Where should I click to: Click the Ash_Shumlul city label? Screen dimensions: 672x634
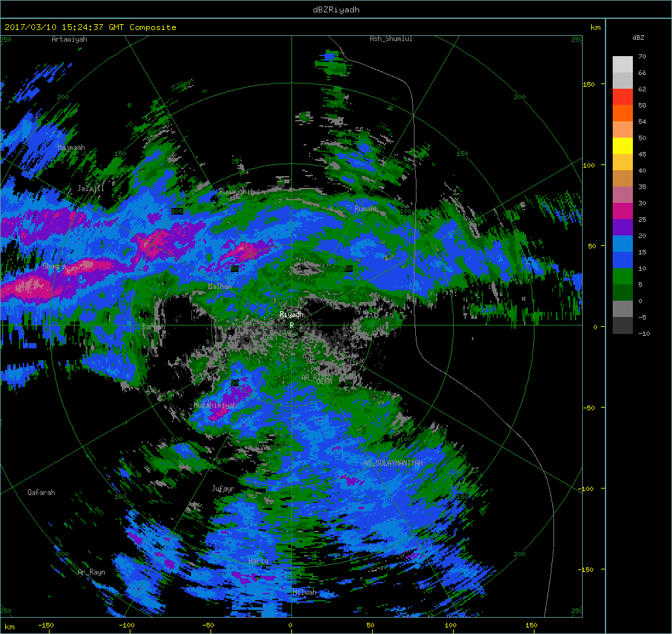[x=391, y=38]
